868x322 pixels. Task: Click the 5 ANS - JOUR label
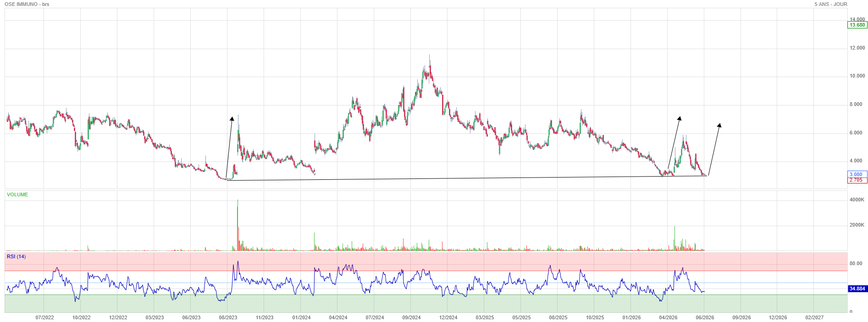[x=831, y=4]
